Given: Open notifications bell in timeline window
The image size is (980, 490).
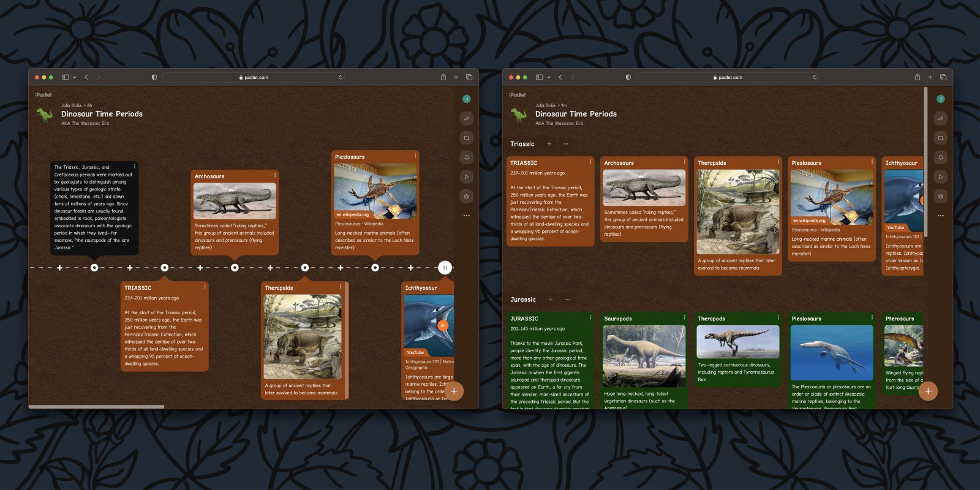Looking at the screenshot, I should pyautogui.click(x=466, y=157).
